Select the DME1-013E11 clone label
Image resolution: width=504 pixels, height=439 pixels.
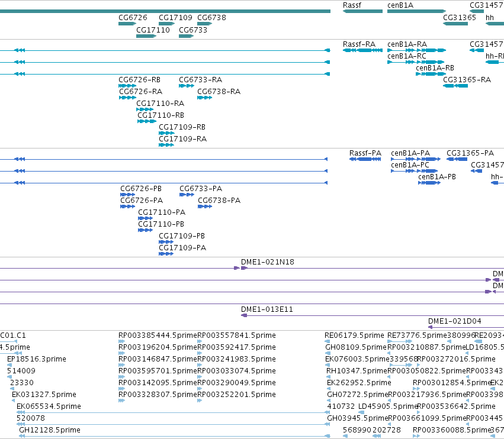pyautogui.click(x=267, y=309)
